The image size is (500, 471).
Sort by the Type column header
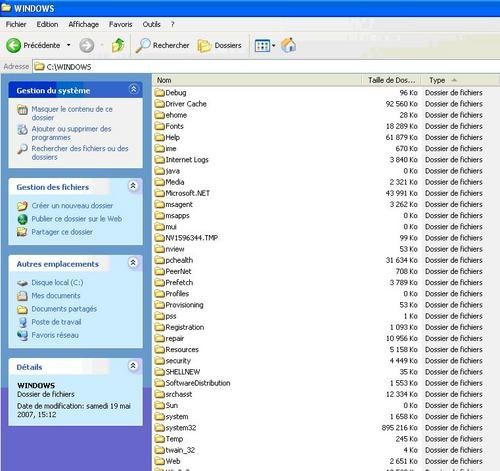(x=460, y=80)
